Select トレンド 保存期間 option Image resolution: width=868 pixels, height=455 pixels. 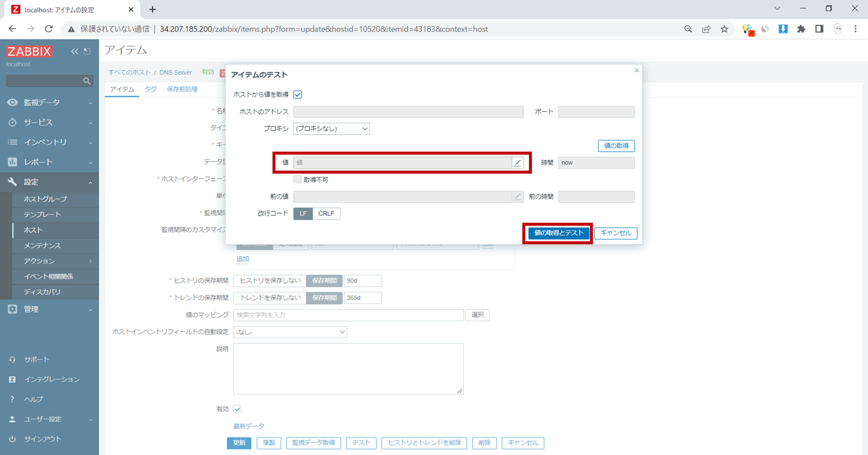click(x=325, y=298)
